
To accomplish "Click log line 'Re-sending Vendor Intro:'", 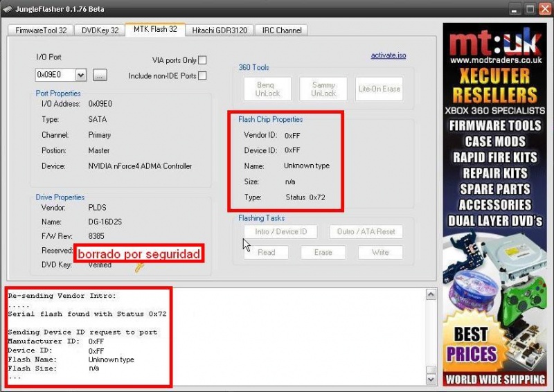I will pos(62,296).
